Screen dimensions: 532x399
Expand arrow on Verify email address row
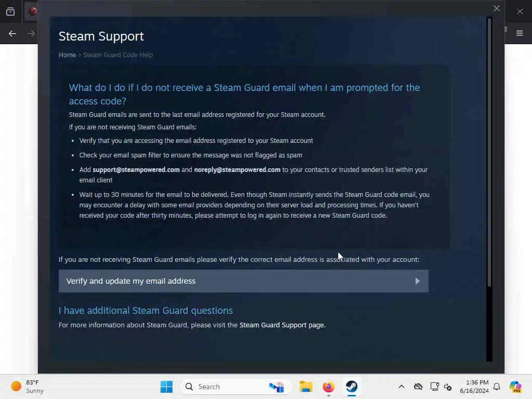(x=417, y=281)
